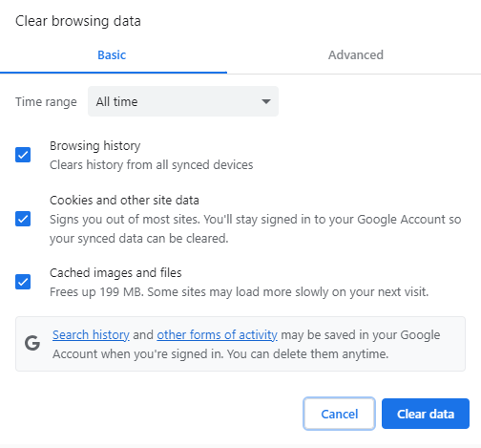Click the Browsing history label text

[x=95, y=146]
